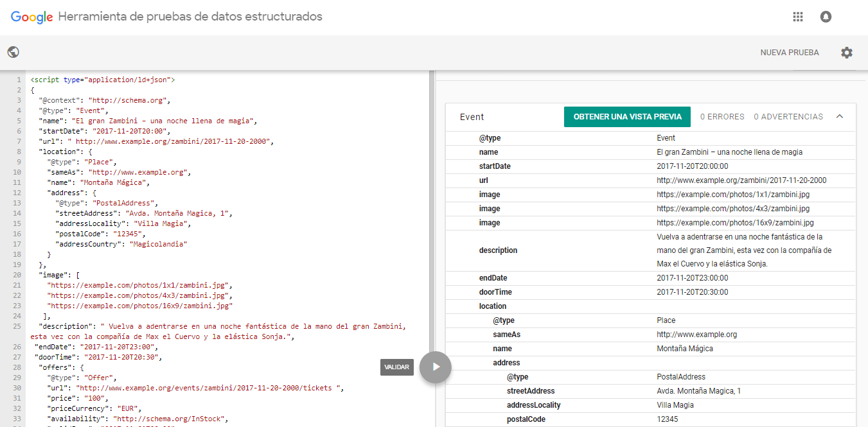Click the Place type value in results
Image resolution: width=868 pixels, height=427 pixels.
(x=666, y=320)
